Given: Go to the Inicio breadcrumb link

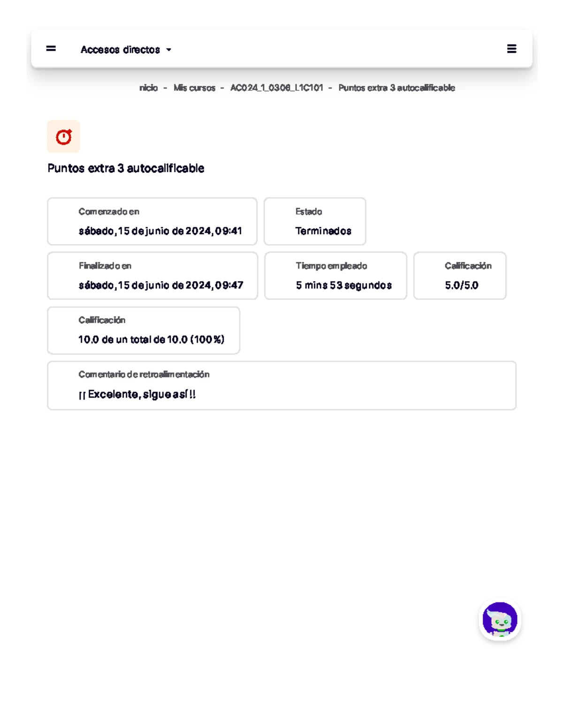Looking at the screenshot, I should (148, 88).
